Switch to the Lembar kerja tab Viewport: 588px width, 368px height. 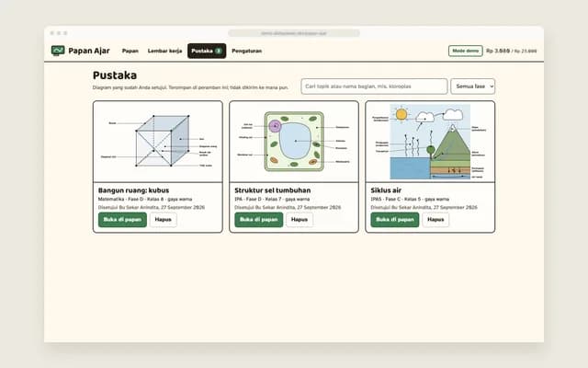164,51
